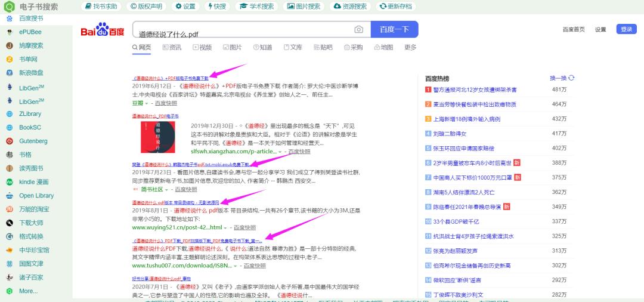Open the 设置 gear in top toolbar

tap(185, 6)
